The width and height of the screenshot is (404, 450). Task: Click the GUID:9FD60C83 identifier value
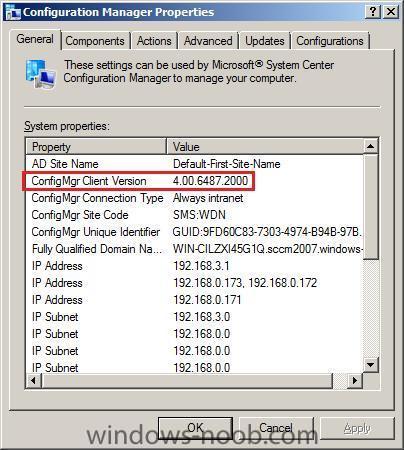click(x=267, y=232)
